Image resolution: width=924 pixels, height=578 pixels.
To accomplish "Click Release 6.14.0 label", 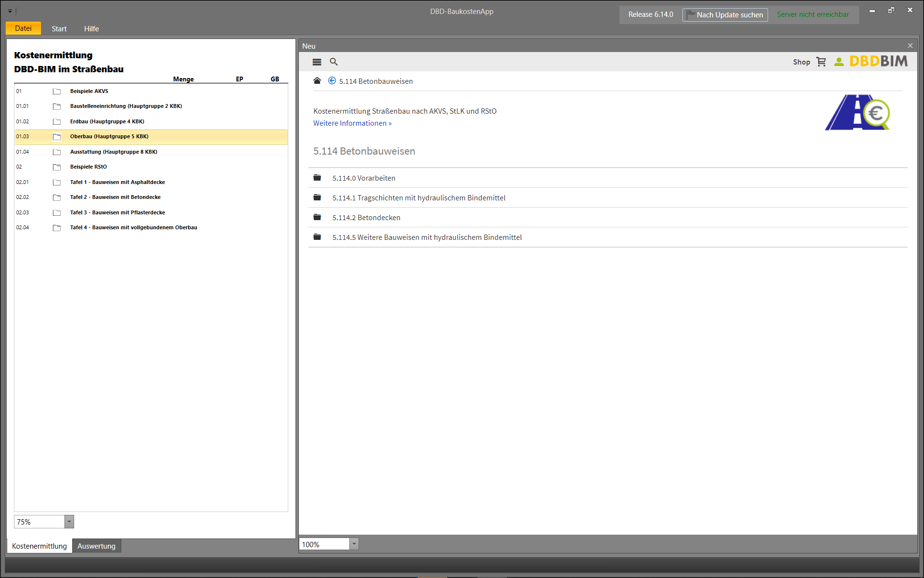I will point(651,14).
